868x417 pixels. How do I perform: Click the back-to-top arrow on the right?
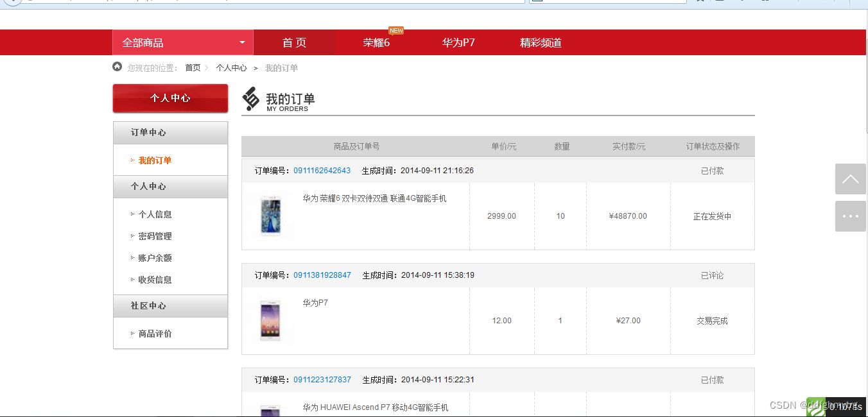850,180
